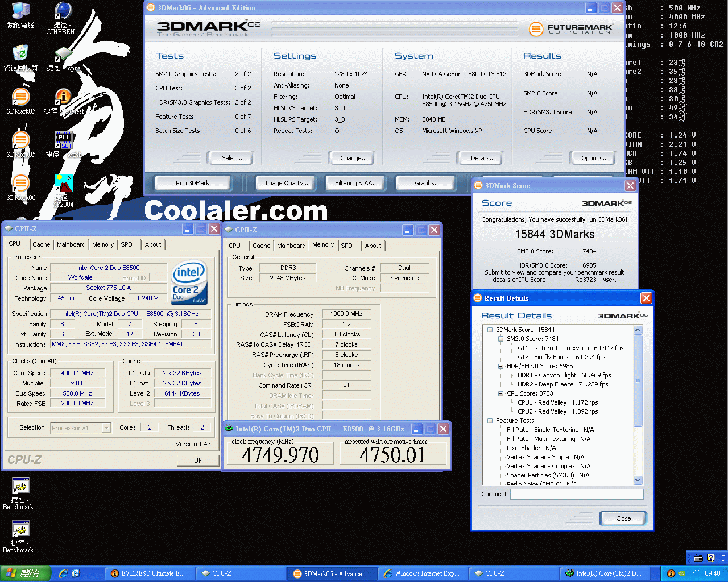Click the Intel Core 2 Duo logo in CPU-Z
The image size is (728, 582).
[189, 283]
